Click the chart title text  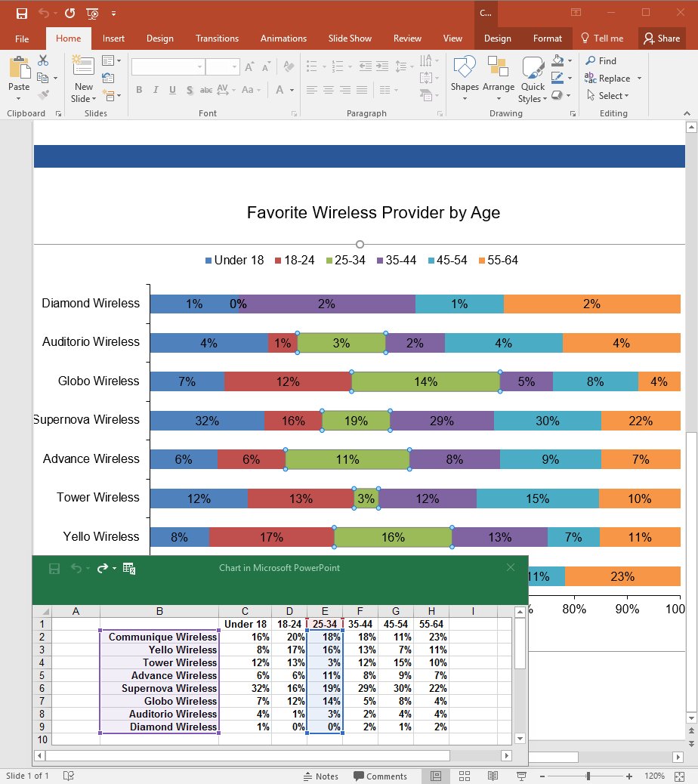tap(373, 212)
